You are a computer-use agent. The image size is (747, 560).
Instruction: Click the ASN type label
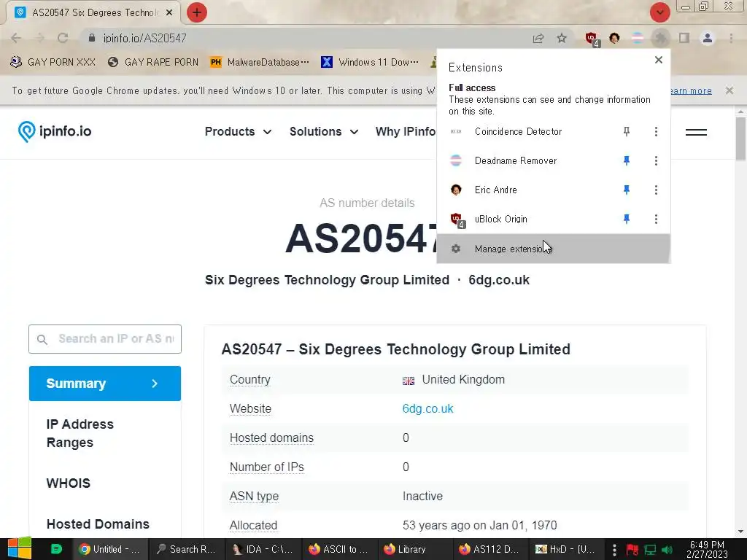click(x=254, y=496)
